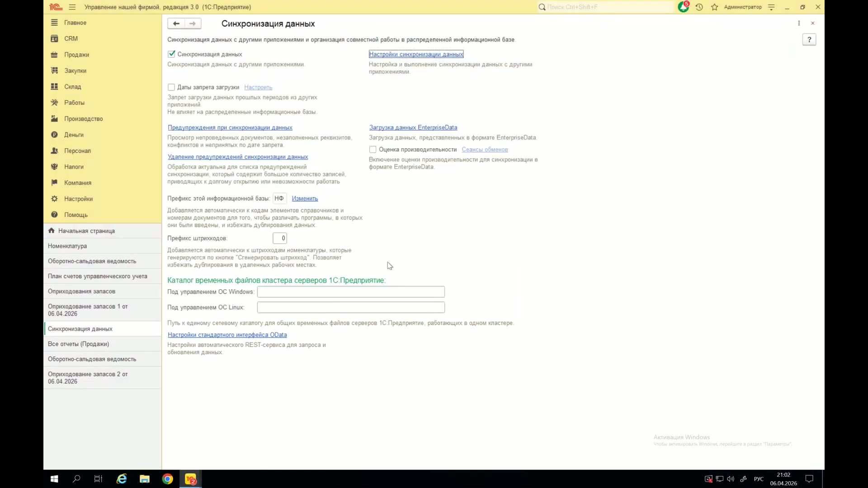Screen dimensions: 868x488
Task: Open the notifications bell icon
Action: tap(683, 7)
